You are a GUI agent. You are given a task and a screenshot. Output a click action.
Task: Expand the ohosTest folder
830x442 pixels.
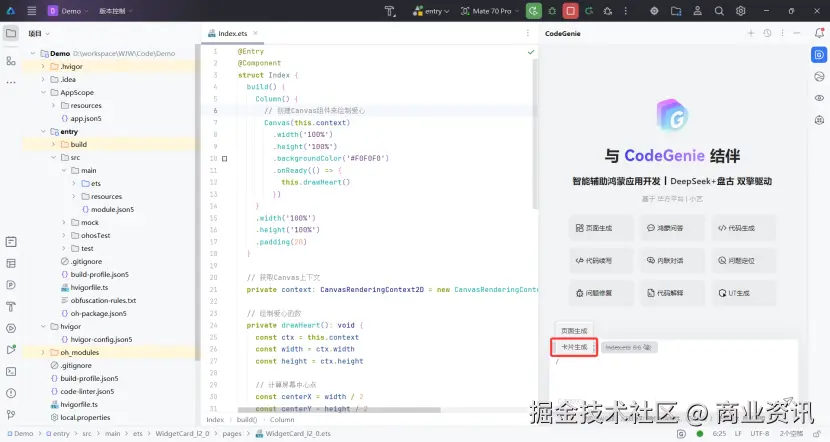tap(64, 235)
